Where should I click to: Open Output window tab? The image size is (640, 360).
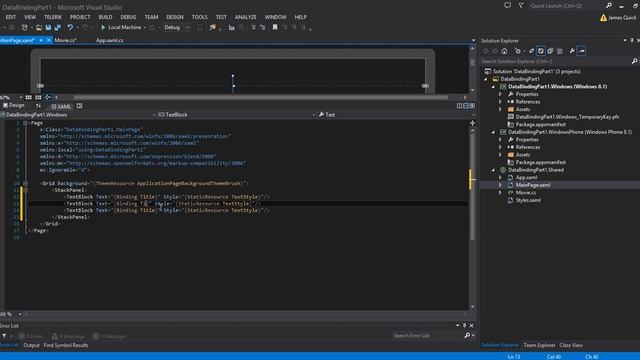pyautogui.click(x=31, y=345)
